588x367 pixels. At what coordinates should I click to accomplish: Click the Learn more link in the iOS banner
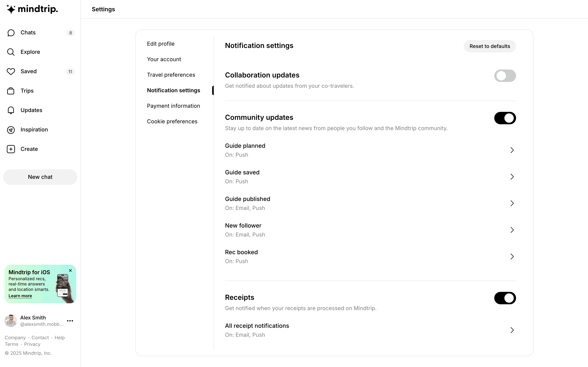click(x=20, y=296)
